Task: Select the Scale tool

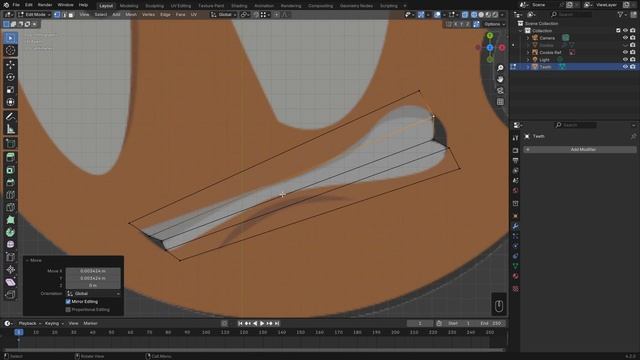Action: click(x=11, y=89)
